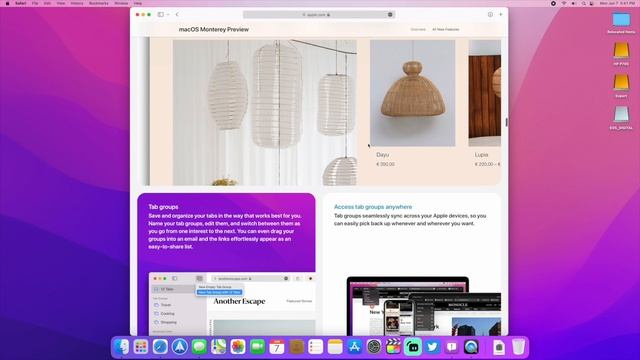Open FaceTime from the Dock

pyautogui.click(x=257, y=347)
